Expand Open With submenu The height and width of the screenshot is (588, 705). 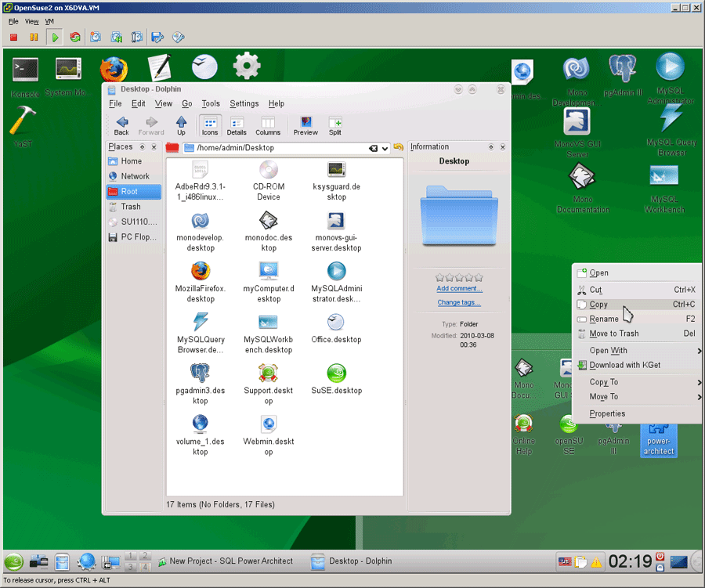click(x=637, y=351)
